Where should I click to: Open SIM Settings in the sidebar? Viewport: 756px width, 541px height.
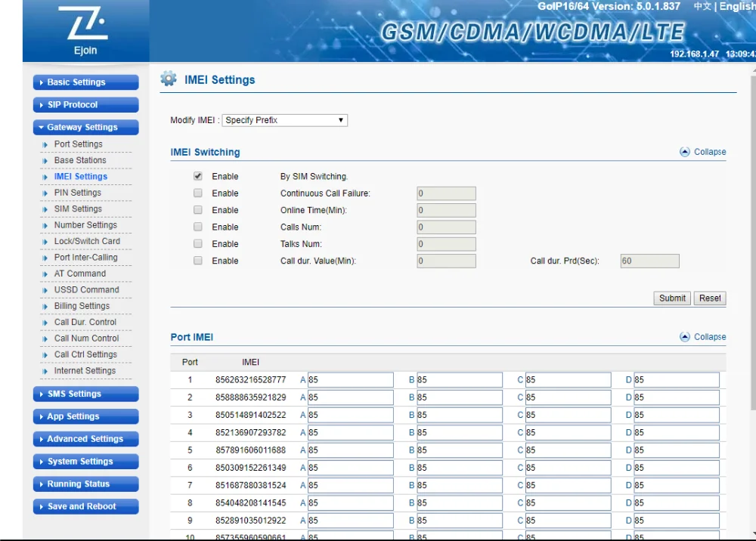tap(78, 209)
